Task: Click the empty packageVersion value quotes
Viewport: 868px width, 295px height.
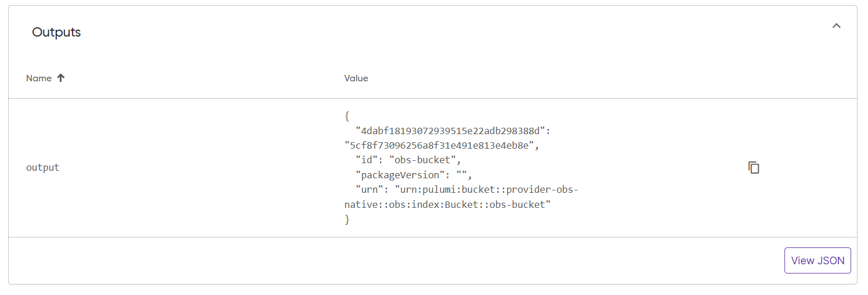Action: click(x=462, y=175)
